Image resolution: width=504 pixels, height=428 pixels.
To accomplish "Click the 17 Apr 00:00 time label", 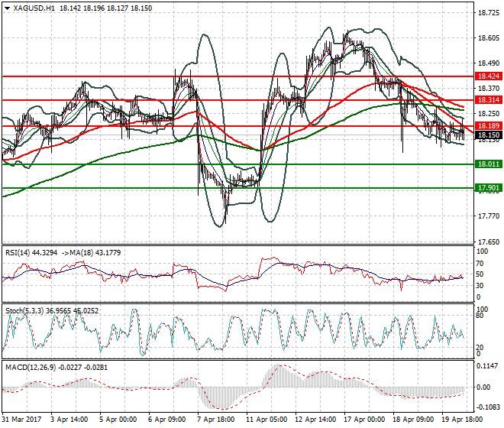I will (364, 420).
